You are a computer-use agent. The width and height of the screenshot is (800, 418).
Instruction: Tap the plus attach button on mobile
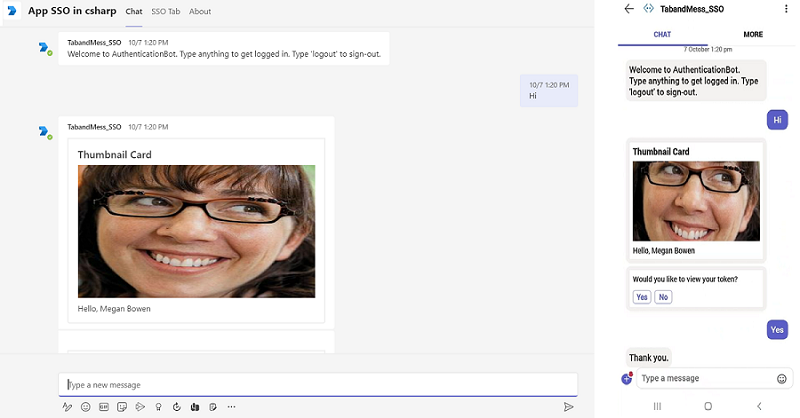point(627,378)
